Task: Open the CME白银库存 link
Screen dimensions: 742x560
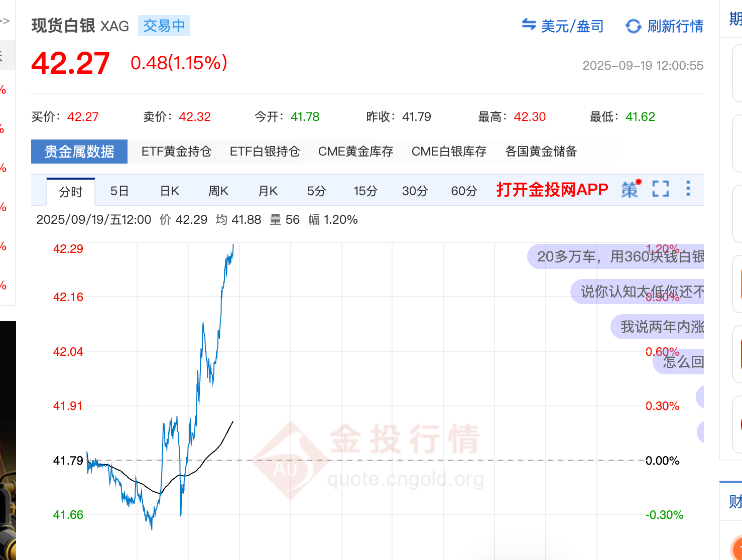Action: pos(449,152)
